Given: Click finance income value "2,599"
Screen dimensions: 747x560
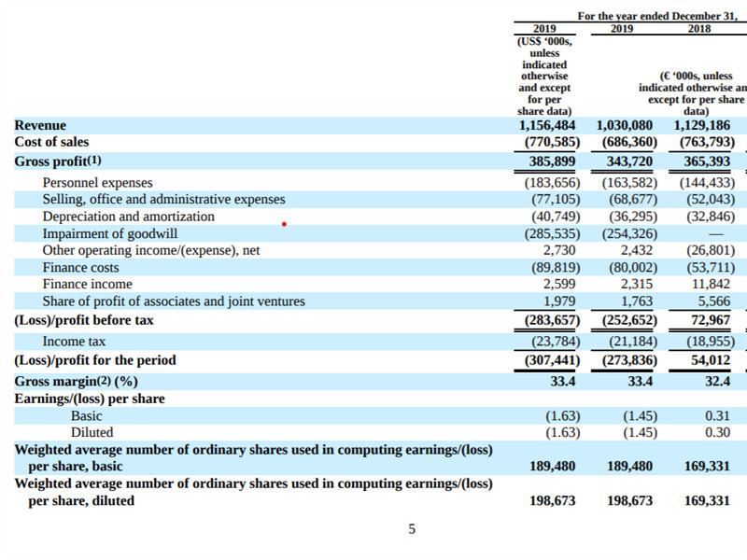Looking at the screenshot, I should [559, 284].
